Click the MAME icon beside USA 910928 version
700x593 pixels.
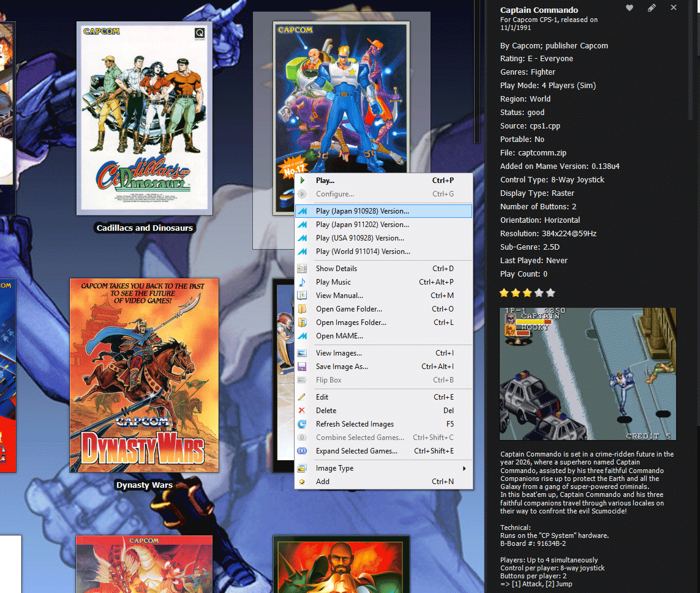click(303, 238)
